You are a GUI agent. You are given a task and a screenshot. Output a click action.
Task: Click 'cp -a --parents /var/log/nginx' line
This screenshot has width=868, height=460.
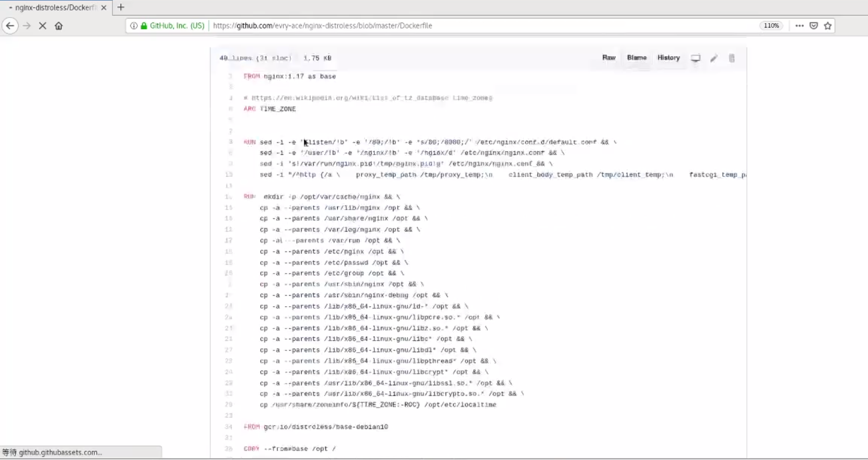340,229
